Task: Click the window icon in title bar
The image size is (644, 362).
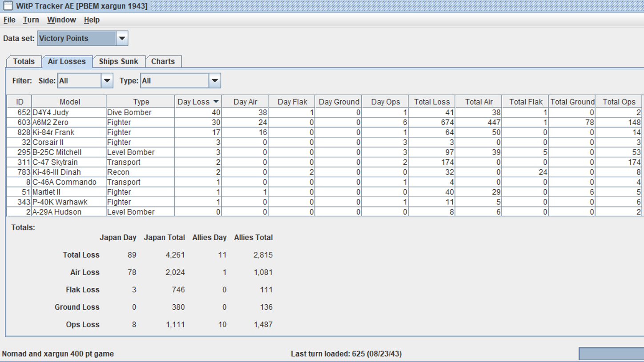Action: coord(8,6)
